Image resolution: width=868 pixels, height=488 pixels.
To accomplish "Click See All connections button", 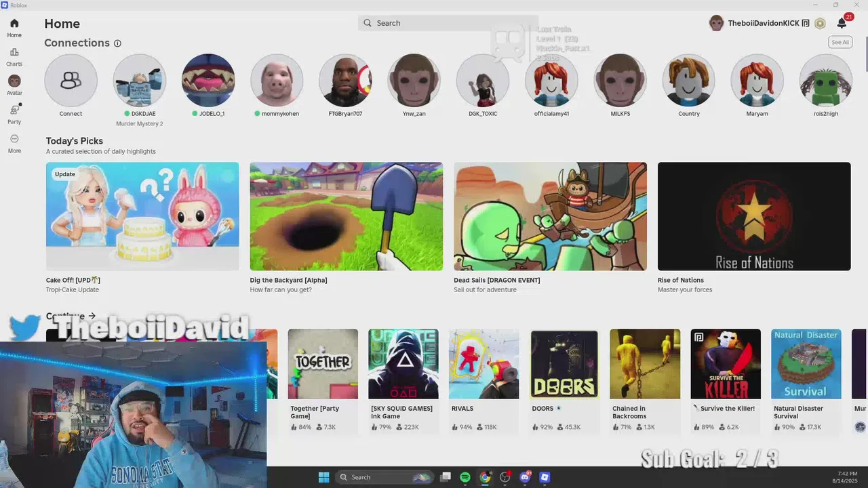I will [x=840, y=42].
